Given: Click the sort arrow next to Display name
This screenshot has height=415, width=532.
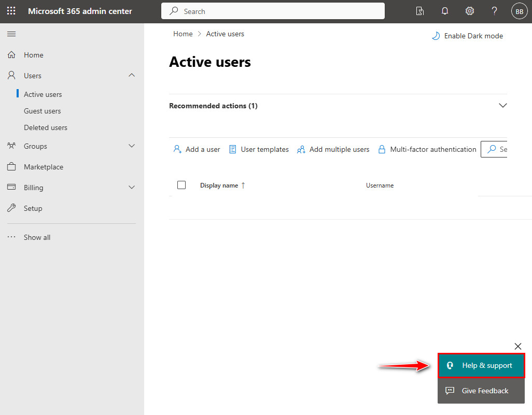Looking at the screenshot, I should (x=243, y=185).
